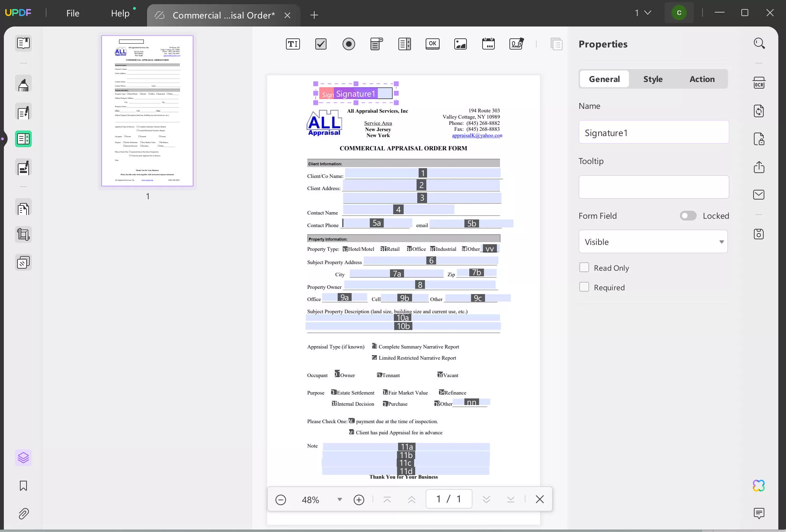This screenshot has width=786, height=532.
Task: Open the Visible form field dropdown
Action: (x=653, y=241)
